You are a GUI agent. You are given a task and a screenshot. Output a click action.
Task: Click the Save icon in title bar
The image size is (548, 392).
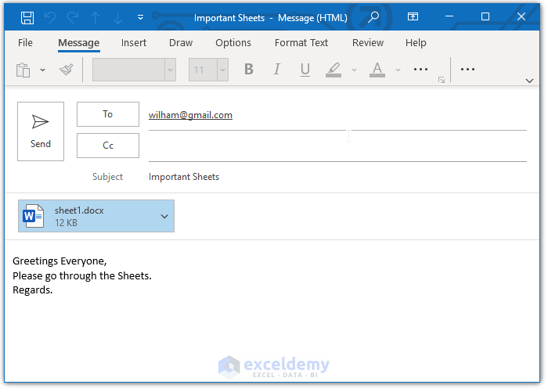(x=27, y=17)
